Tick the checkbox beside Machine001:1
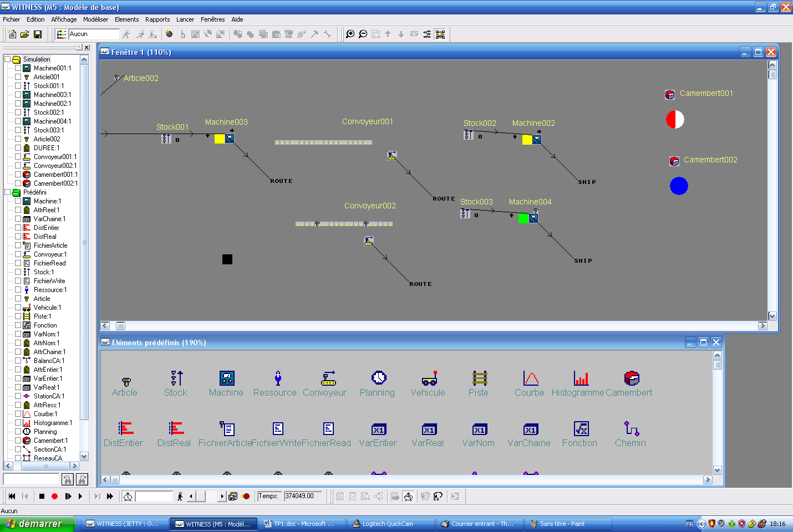793x532 pixels. tap(18, 68)
